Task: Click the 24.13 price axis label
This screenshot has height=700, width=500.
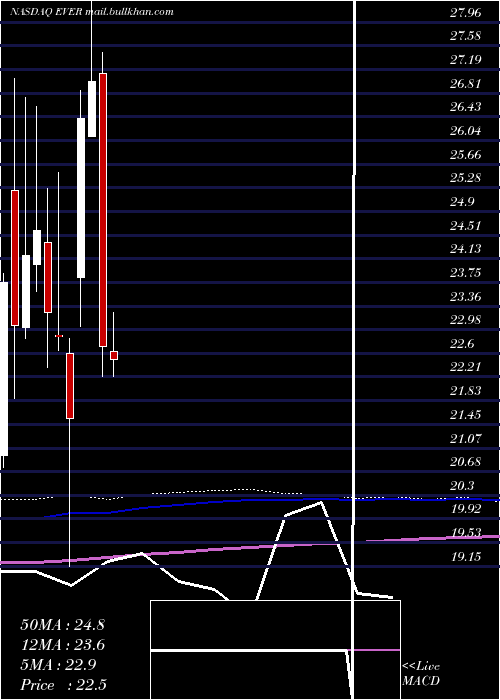Action: [466, 249]
